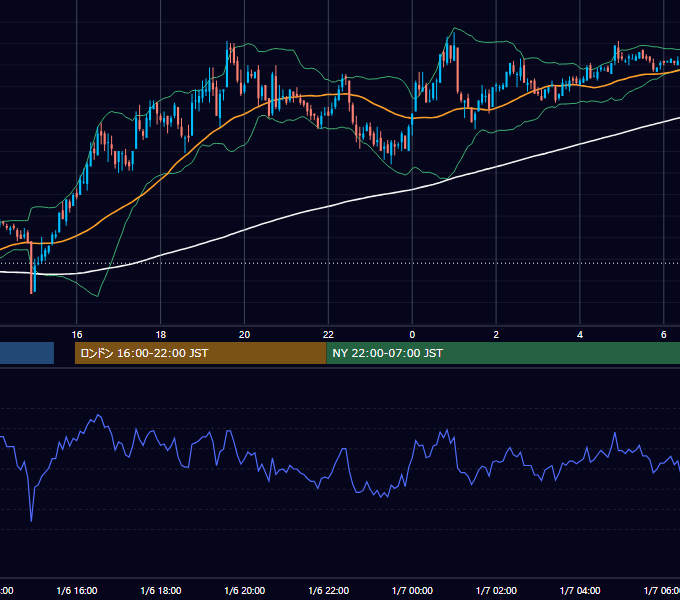Click the NY 22:00-07:00 JST session band
The width and height of the screenshot is (680, 600).
click(503, 353)
